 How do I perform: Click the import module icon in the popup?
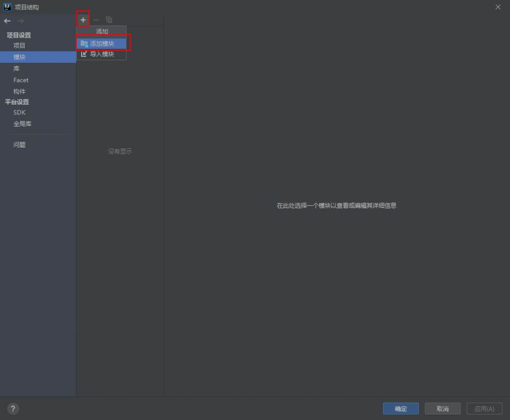[x=84, y=54]
